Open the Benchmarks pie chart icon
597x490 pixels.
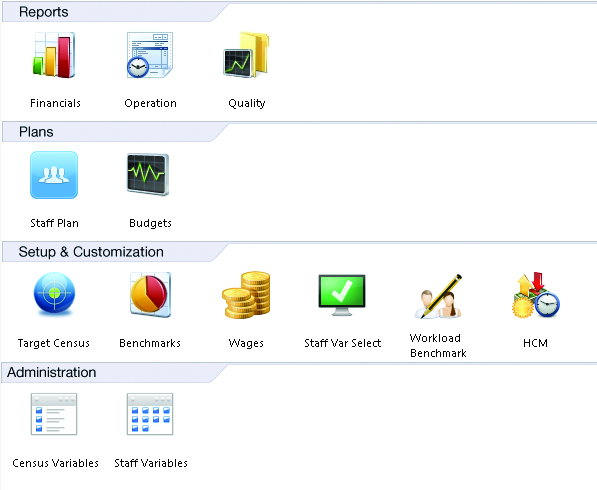150,295
